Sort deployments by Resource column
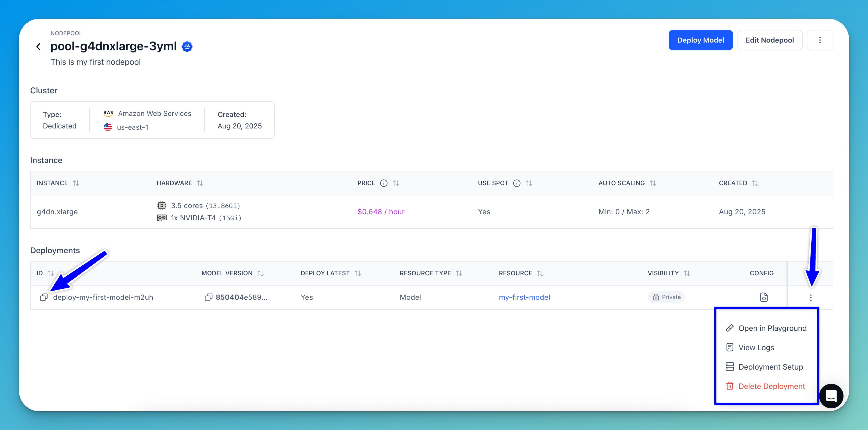Image resolution: width=868 pixels, height=430 pixels. point(541,274)
